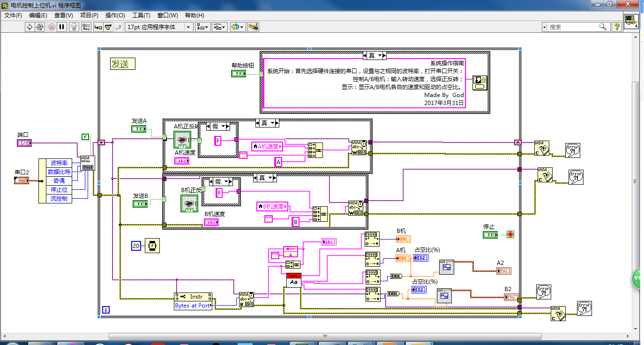Open the Distribute Objects dropdown
Screen dimensions: 644x345
[220, 27]
